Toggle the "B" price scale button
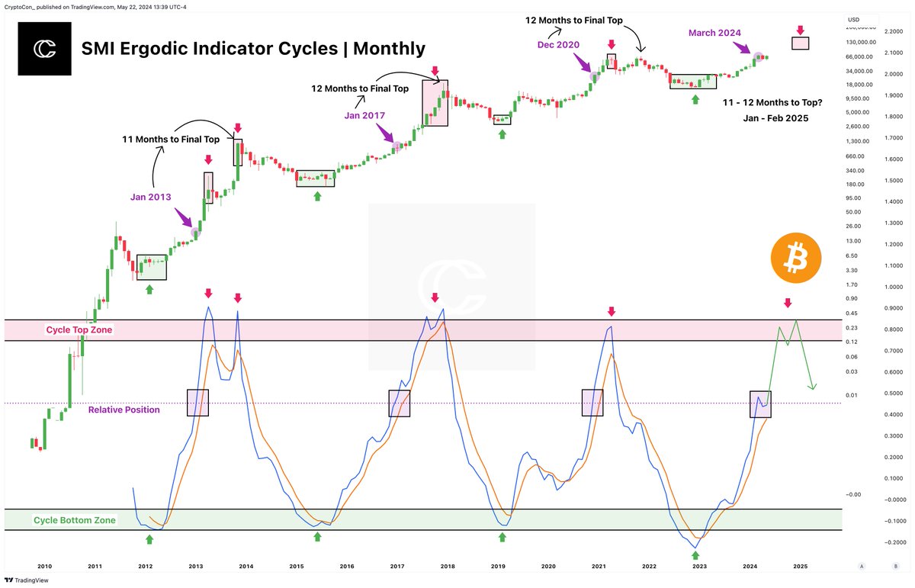Viewport: 915px width, 588px height. click(897, 566)
